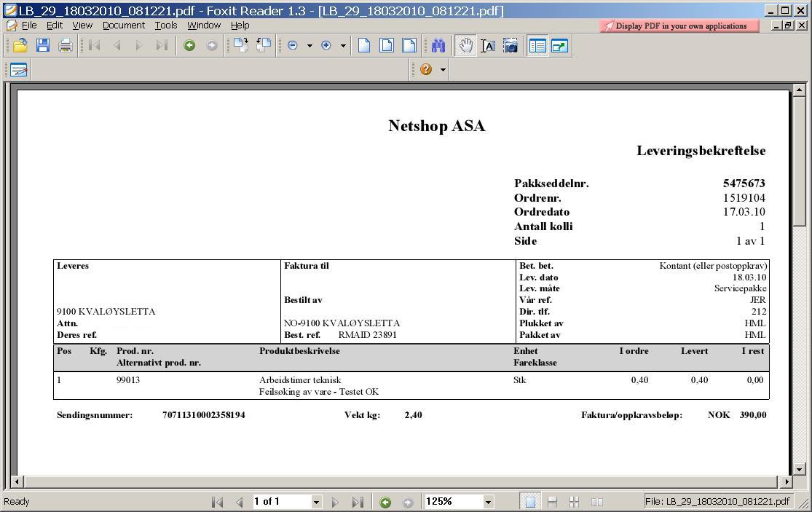The height and width of the screenshot is (512, 812).
Task: Rotate page counterclockwise icon
Action: click(x=263, y=46)
